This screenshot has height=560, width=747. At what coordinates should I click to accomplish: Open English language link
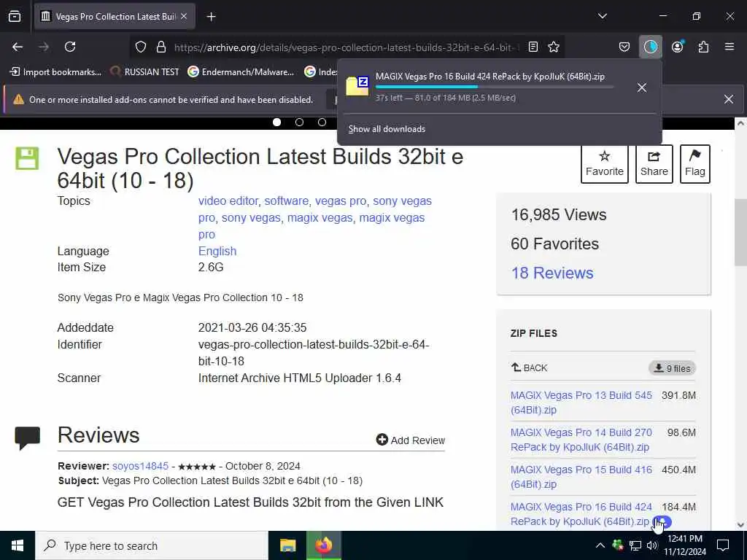click(x=217, y=251)
